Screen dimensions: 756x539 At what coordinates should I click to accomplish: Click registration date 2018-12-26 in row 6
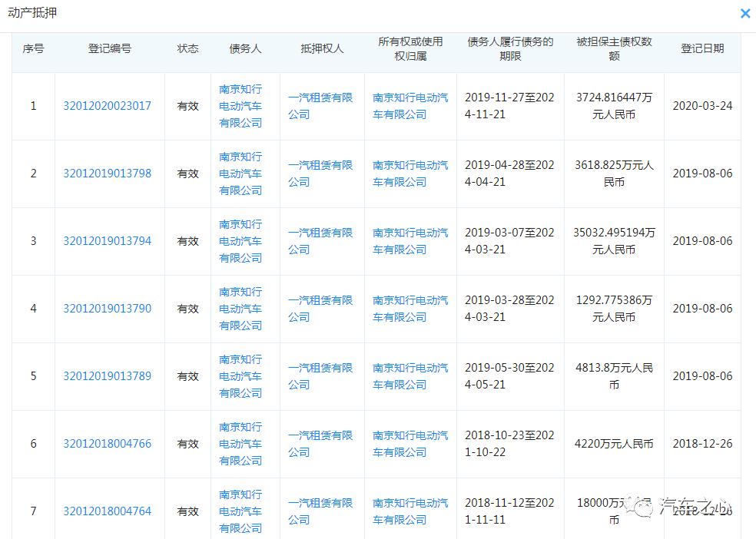(x=702, y=444)
